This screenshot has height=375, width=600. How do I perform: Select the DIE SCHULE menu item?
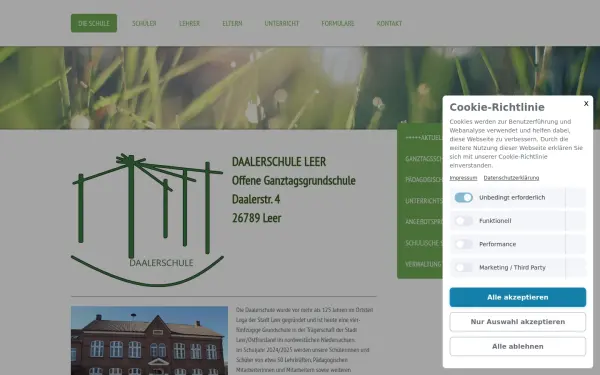point(94,23)
